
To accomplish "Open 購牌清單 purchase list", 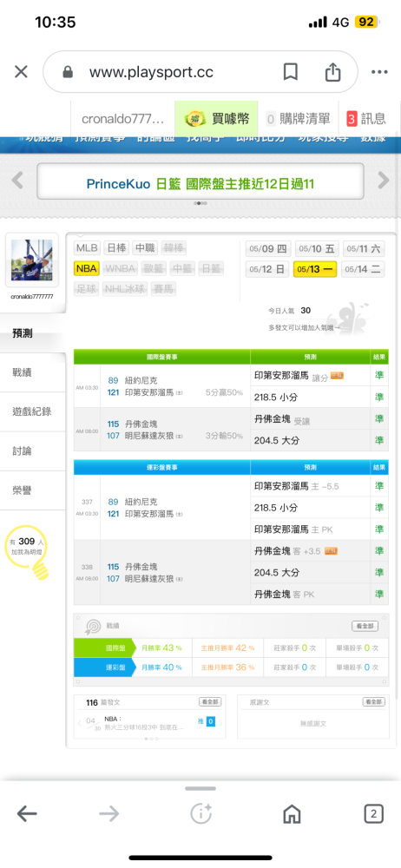I will point(298,118).
